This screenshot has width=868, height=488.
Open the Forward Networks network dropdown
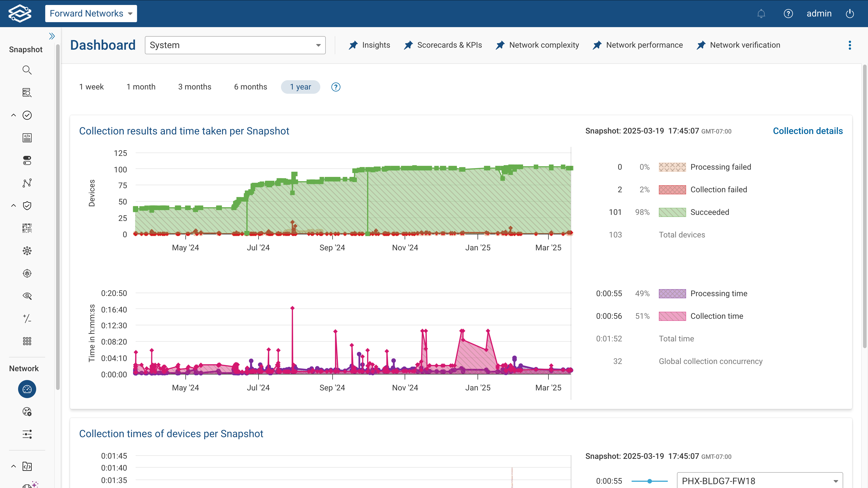91,14
